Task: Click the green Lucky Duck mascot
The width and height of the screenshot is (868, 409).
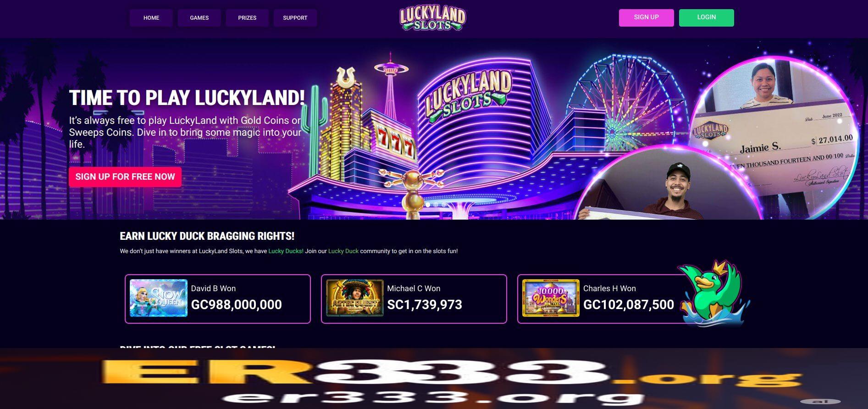Action: [714, 293]
